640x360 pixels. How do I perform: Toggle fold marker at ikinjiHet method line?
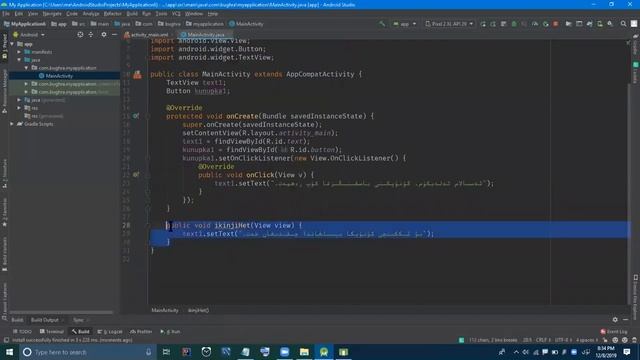click(148, 225)
